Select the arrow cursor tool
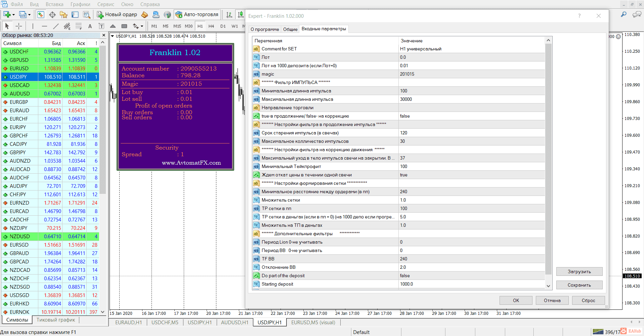Image resolution: width=644 pixels, height=336 pixels. (x=7, y=26)
